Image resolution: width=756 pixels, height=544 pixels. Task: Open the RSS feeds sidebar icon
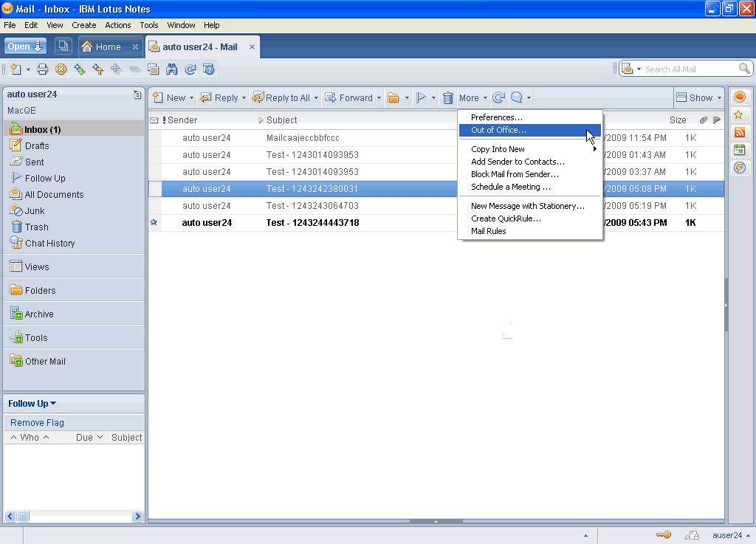pyautogui.click(x=739, y=133)
